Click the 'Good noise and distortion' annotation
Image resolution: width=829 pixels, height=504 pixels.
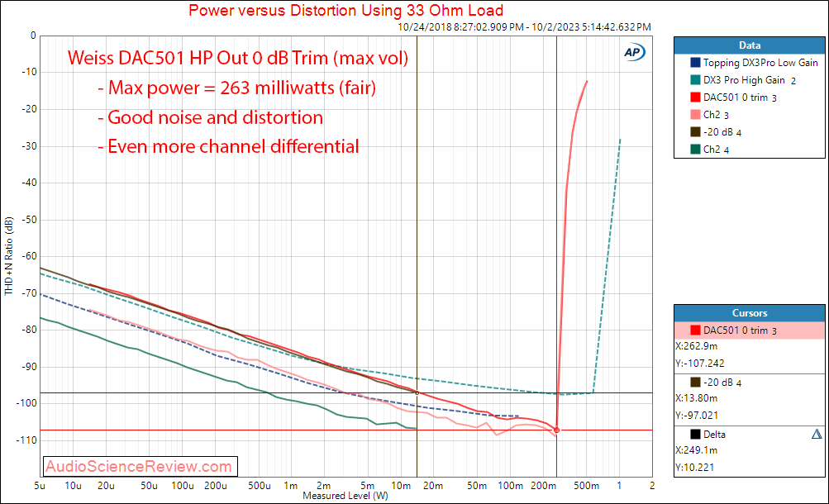pyautogui.click(x=211, y=117)
